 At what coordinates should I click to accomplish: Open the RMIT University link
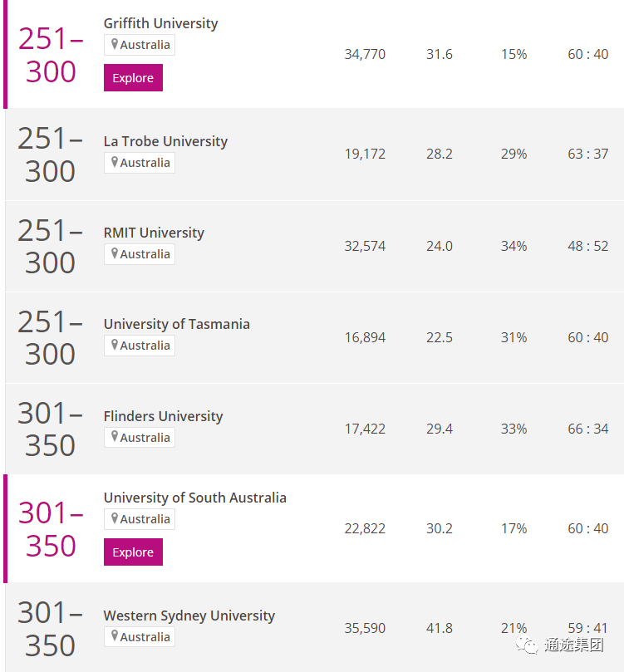(154, 233)
